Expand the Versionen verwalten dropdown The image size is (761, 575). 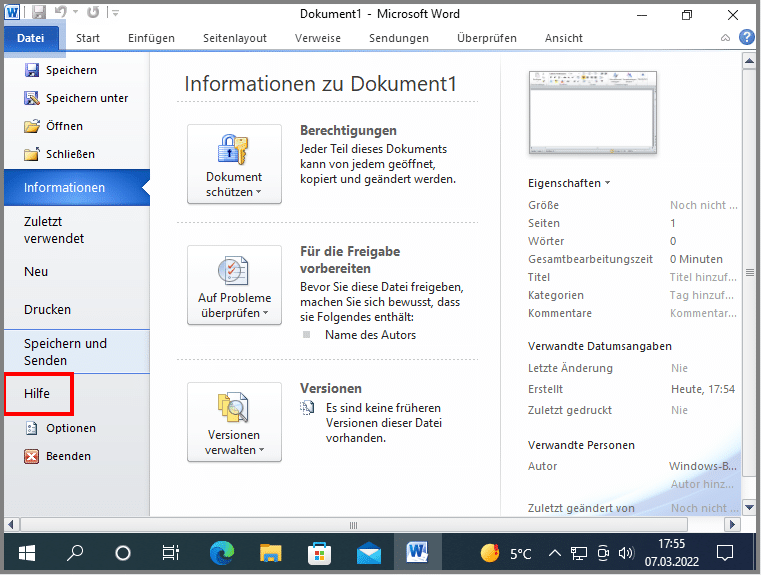click(234, 422)
